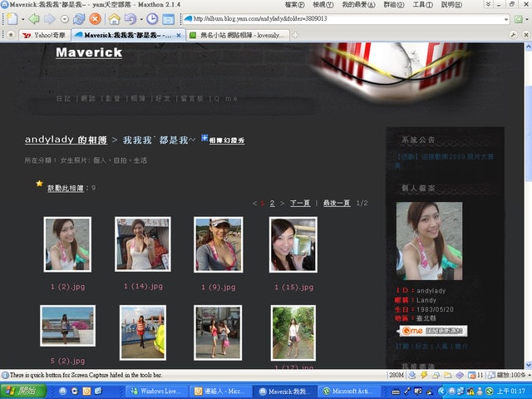Open the arrow next to the Go button
Viewport: 532px width, 399px height.
527,19
